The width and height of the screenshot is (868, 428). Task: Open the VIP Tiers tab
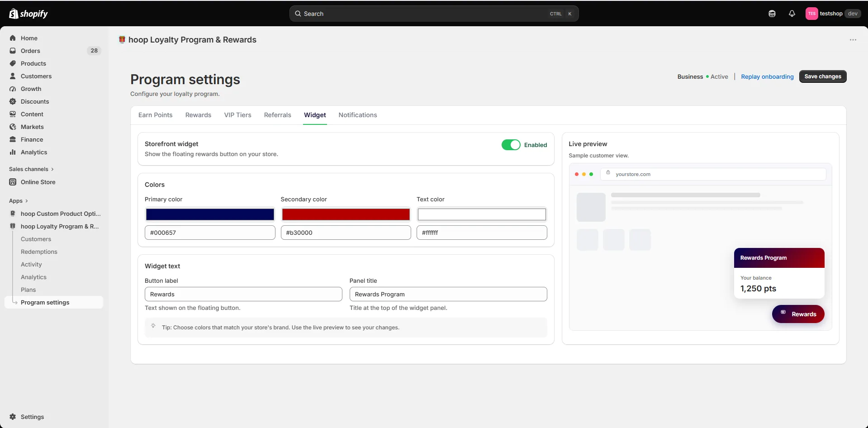coord(237,115)
